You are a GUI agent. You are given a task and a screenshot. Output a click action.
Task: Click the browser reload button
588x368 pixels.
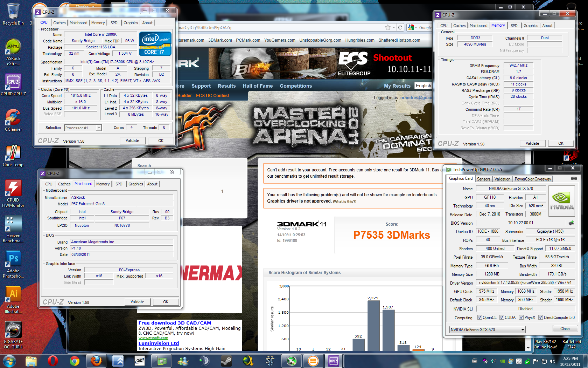[x=400, y=27]
